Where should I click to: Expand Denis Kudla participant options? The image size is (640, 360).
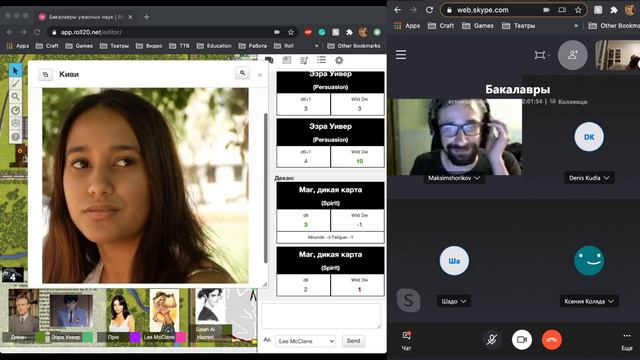589,178
